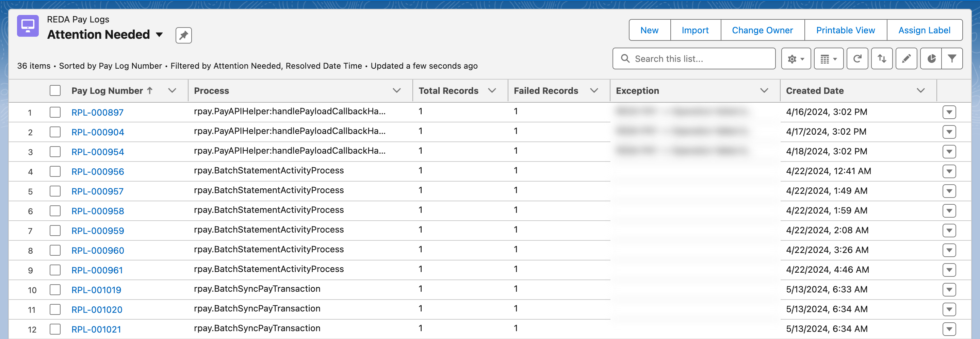Open the RPL-000959 pay log link
The image size is (980, 339).
click(x=97, y=231)
